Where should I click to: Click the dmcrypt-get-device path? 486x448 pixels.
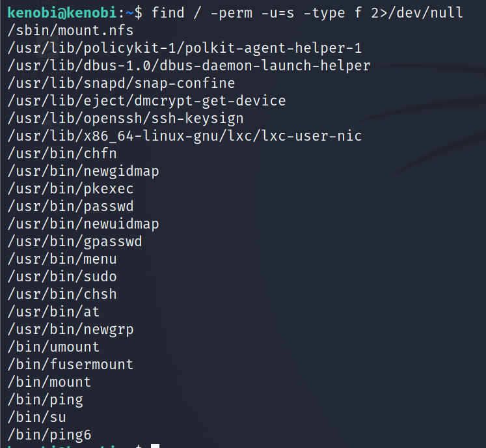click(147, 101)
